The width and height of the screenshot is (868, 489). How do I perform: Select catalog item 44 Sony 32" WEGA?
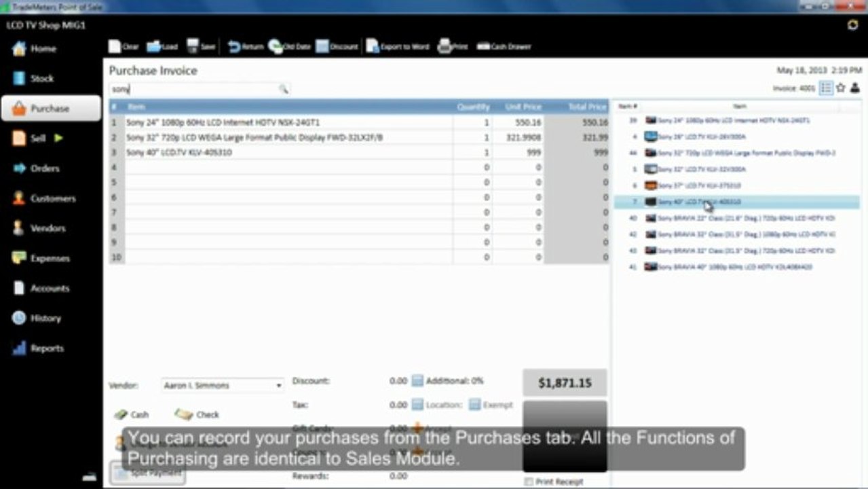(736, 153)
